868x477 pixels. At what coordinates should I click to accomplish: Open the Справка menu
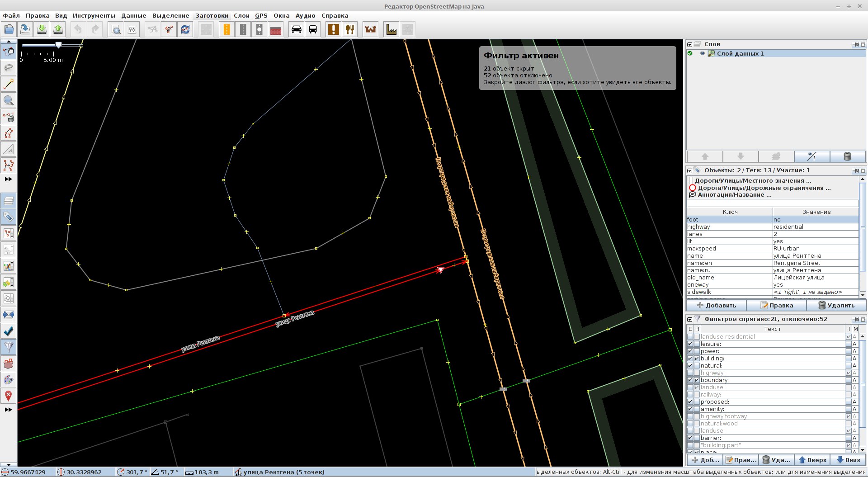(335, 15)
